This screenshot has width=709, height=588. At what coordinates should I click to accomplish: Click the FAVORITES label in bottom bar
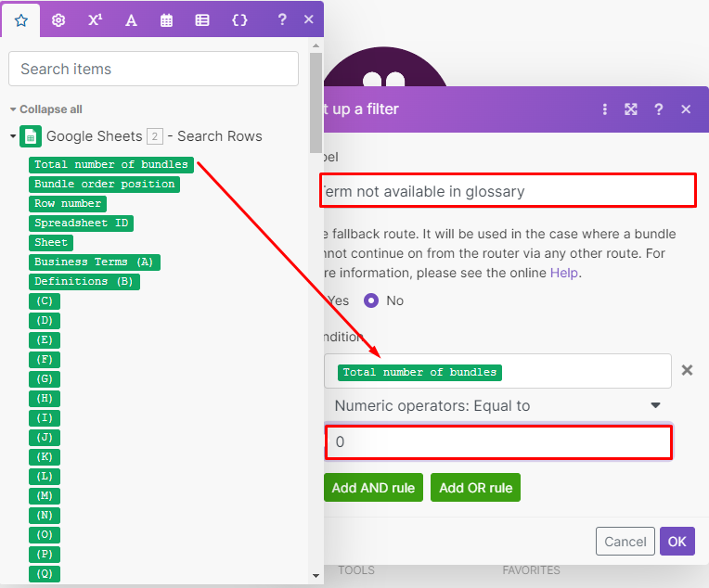click(x=532, y=570)
